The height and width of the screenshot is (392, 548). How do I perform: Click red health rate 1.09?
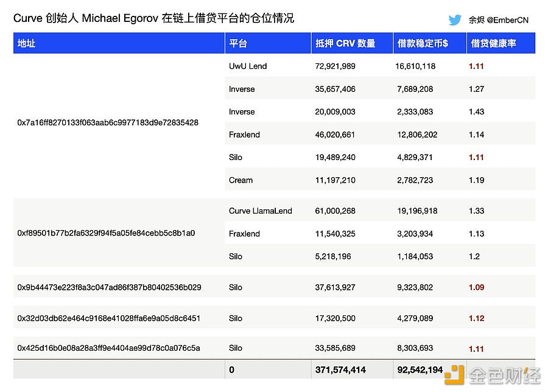[x=476, y=287]
